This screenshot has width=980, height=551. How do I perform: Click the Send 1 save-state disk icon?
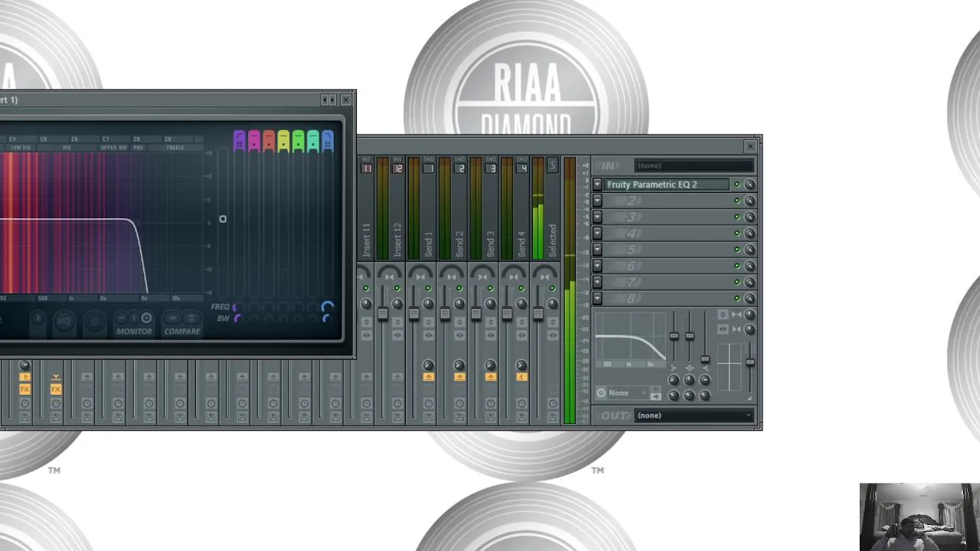point(428,417)
